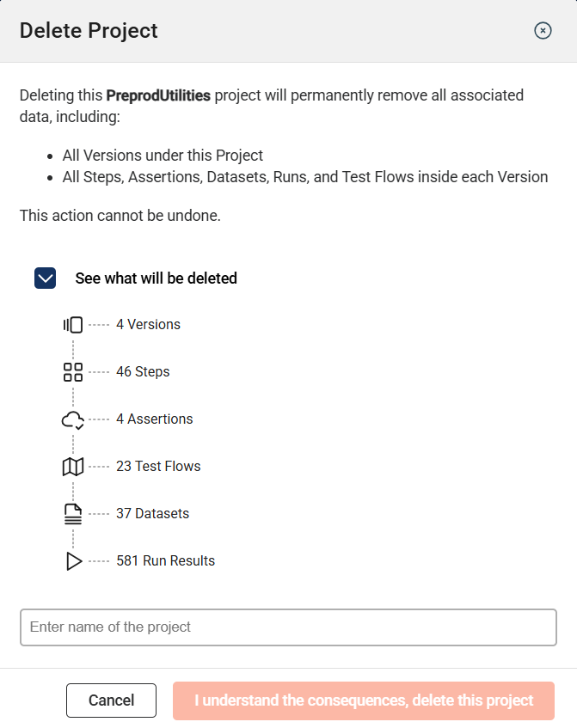Click the Test Flows map icon

(73, 467)
